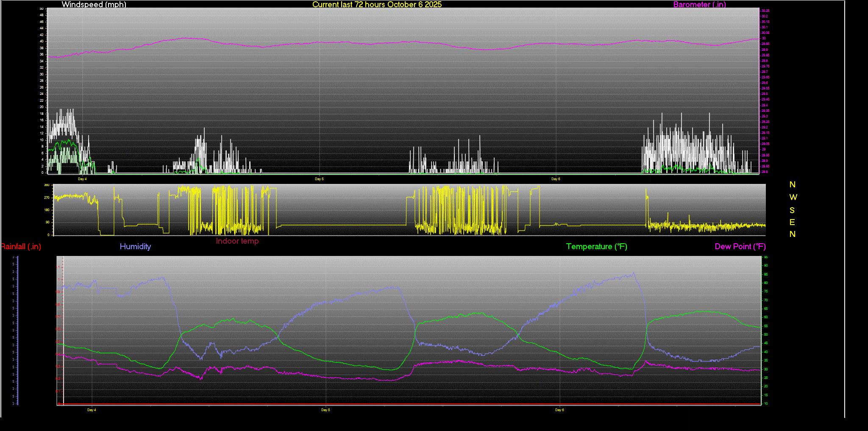Click the Humidity legend label
The height and width of the screenshot is (431, 868).
[135, 247]
